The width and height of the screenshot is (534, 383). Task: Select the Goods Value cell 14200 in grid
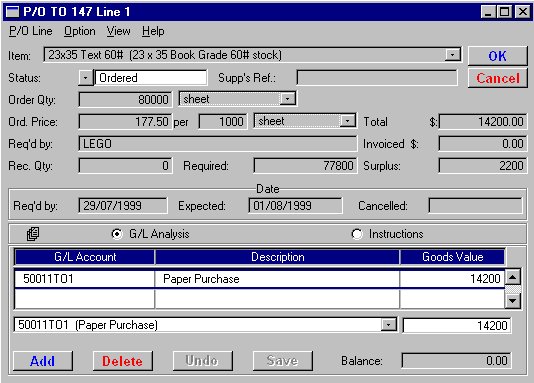pyautogui.click(x=452, y=279)
